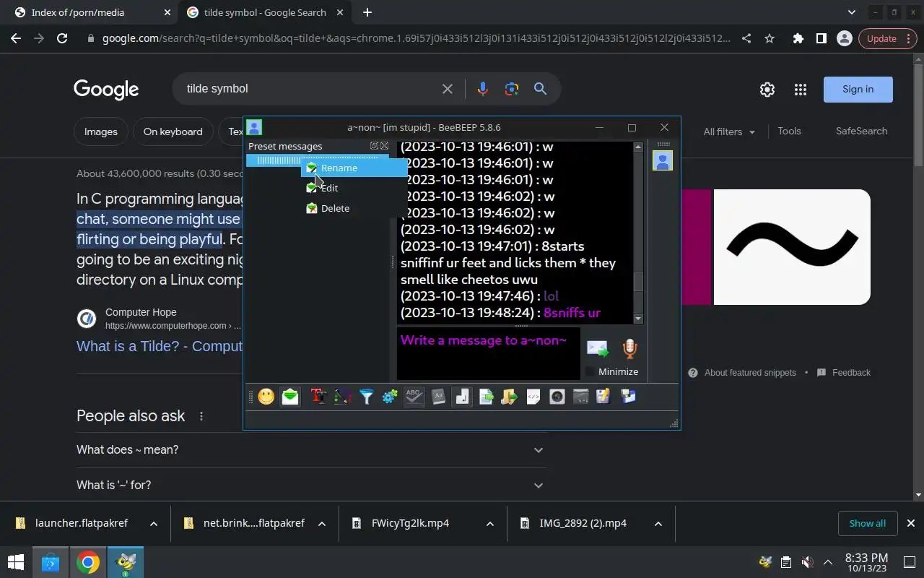The width and height of the screenshot is (924, 578).
Task: Search by voice microphone icon on Google
Action: pyautogui.click(x=483, y=89)
